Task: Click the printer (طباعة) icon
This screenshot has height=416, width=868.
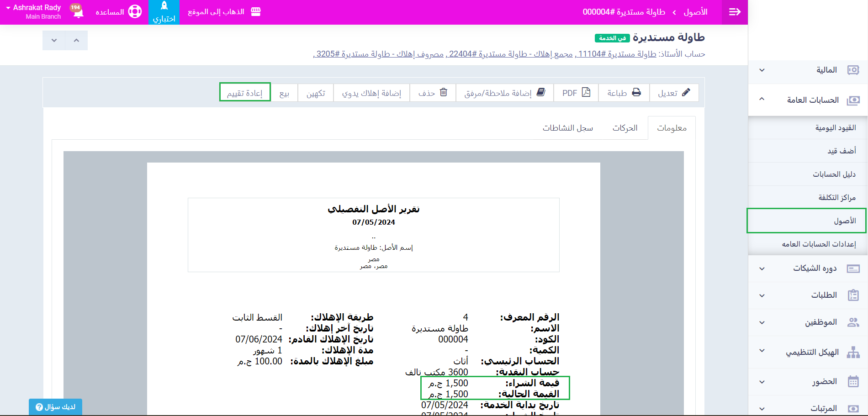Action: [x=636, y=93]
